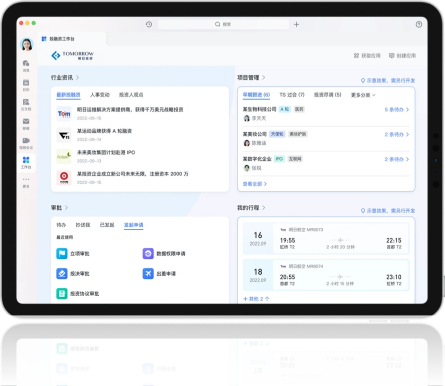Image resolution: width=445 pixels, height=386 pixels.
Task: Open the mail envelope icon in sidebar
Action: 26,121
